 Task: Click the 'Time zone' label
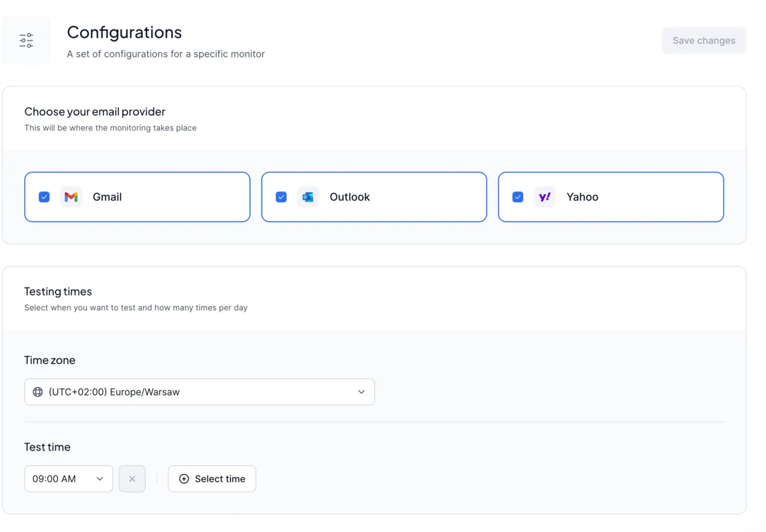click(x=50, y=360)
